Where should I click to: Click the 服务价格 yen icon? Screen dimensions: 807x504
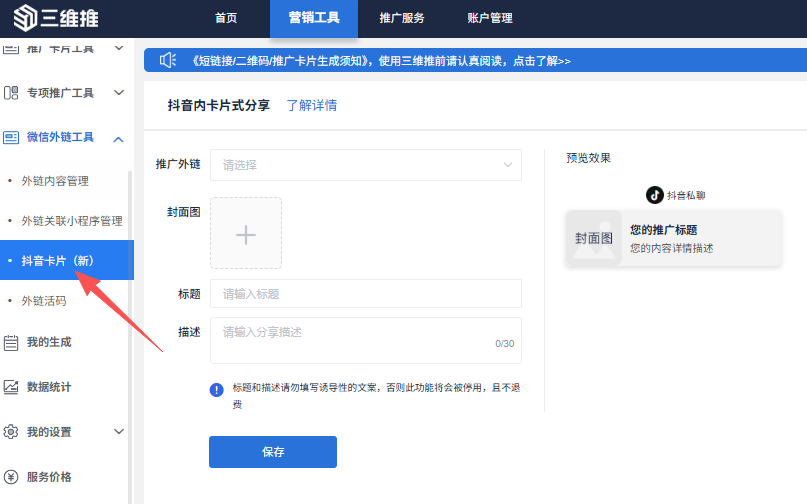pyautogui.click(x=12, y=477)
